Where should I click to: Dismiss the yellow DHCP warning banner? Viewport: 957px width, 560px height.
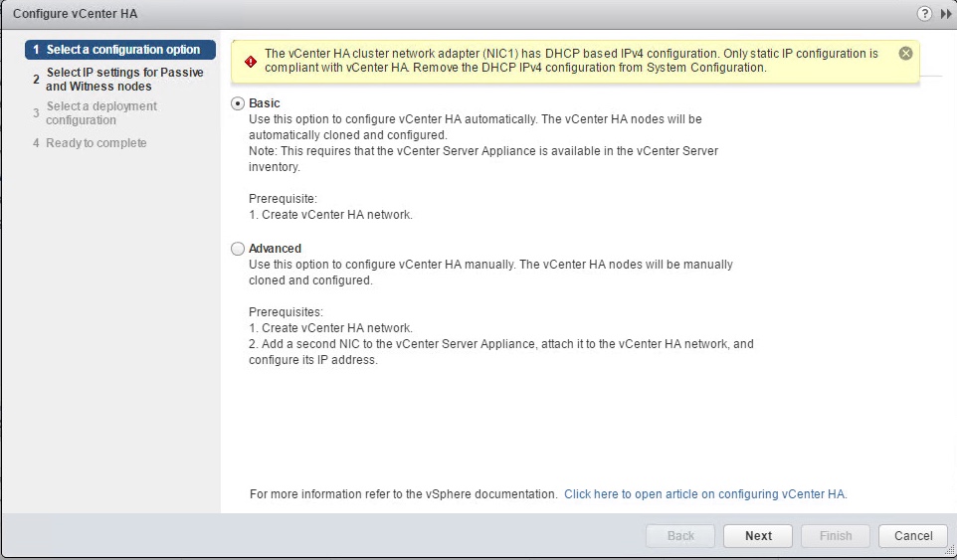pos(905,53)
